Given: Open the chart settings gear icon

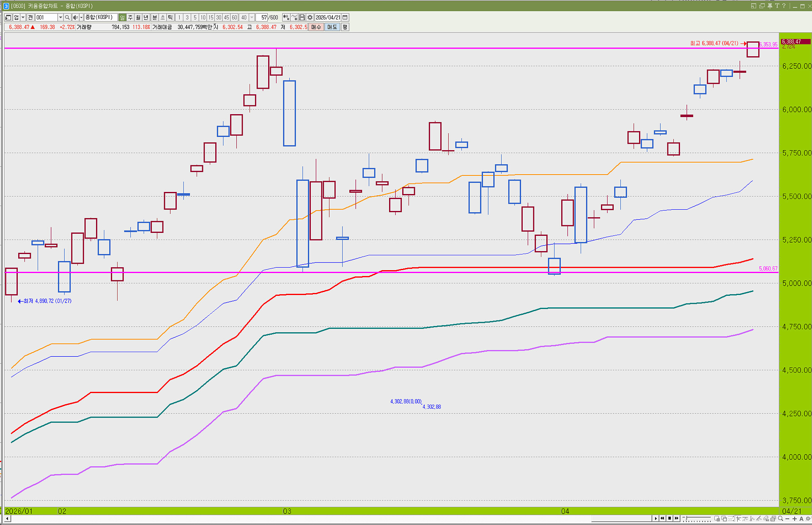Looking at the screenshot, I should click(310, 17).
